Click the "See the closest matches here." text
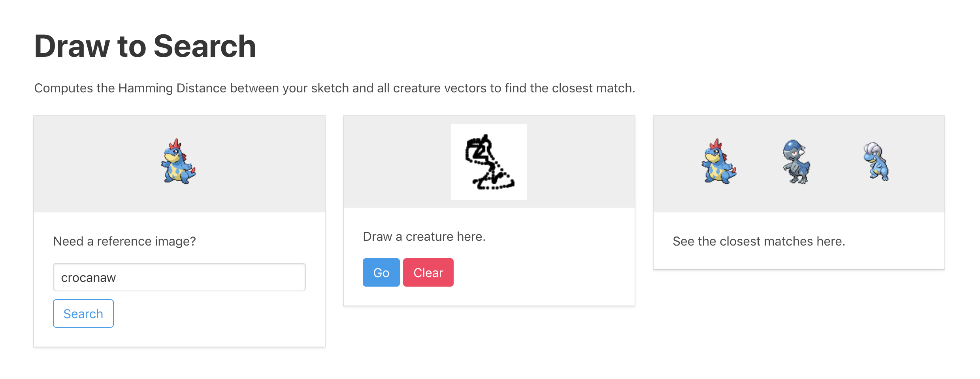The height and width of the screenshot is (379, 980). click(x=759, y=241)
